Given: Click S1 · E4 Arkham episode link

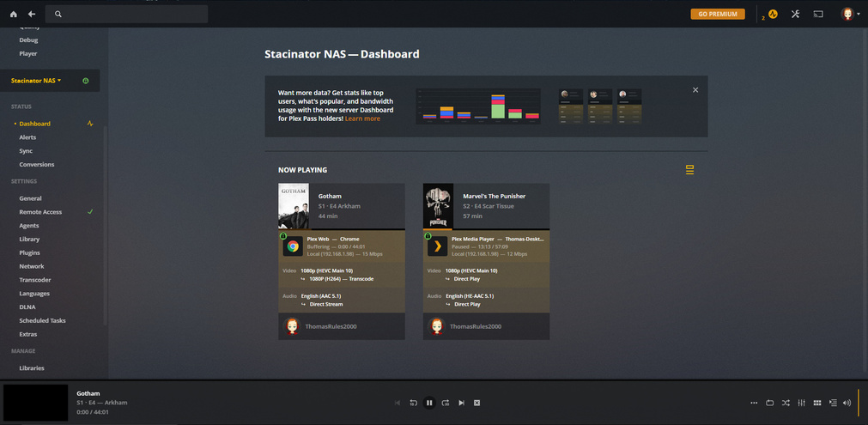Looking at the screenshot, I should (339, 206).
